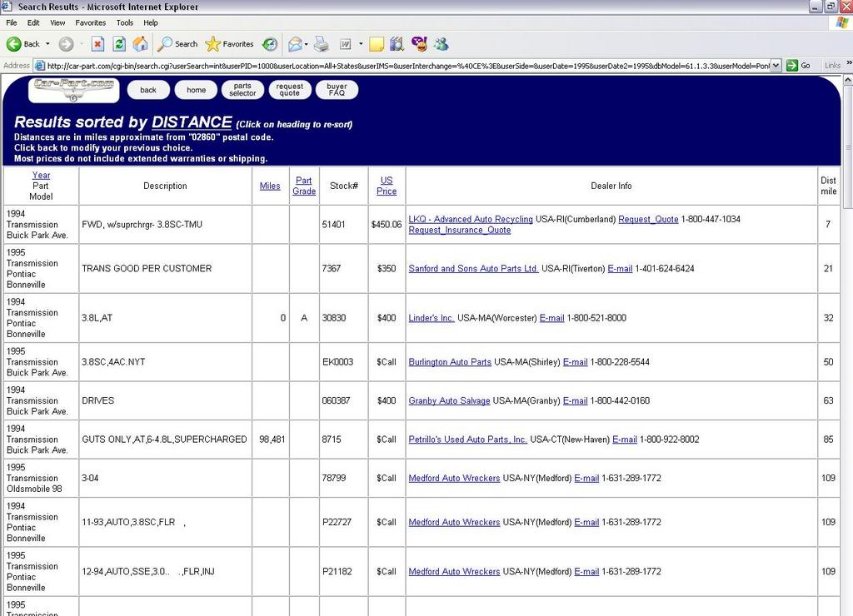Viewport: 853px width, 616px height.
Task: Click description 'TRANS GOOD PER CUSTOMER'
Action: click(x=147, y=269)
